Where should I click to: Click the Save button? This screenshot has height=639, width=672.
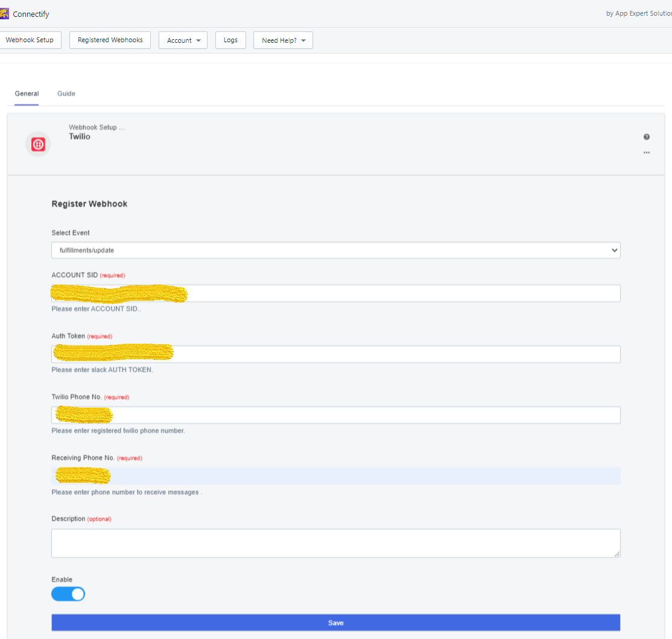pyautogui.click(x=335, y=623)
